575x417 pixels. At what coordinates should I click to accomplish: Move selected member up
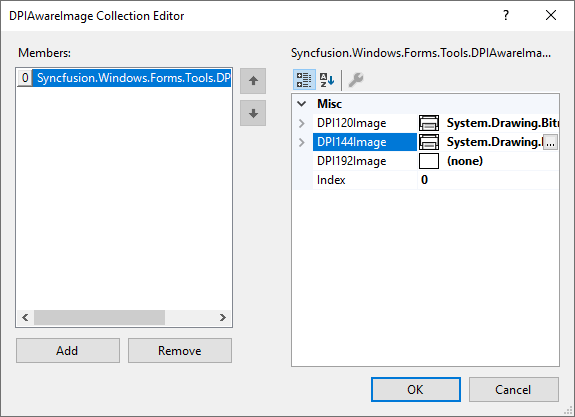tap(253, 81)
